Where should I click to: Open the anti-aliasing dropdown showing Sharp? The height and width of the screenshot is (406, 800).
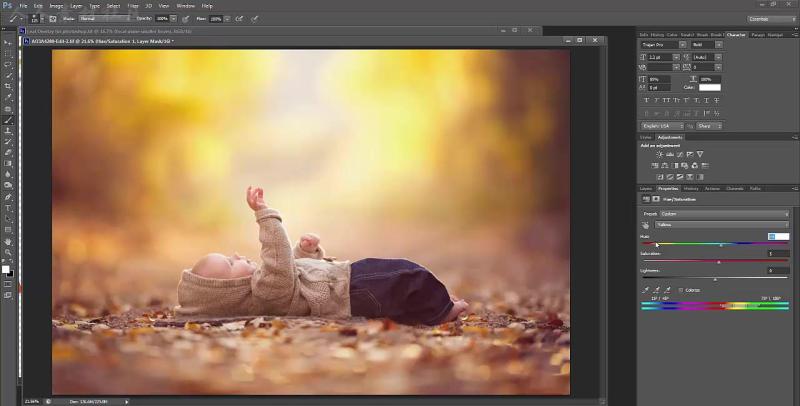tap(709, 126)
